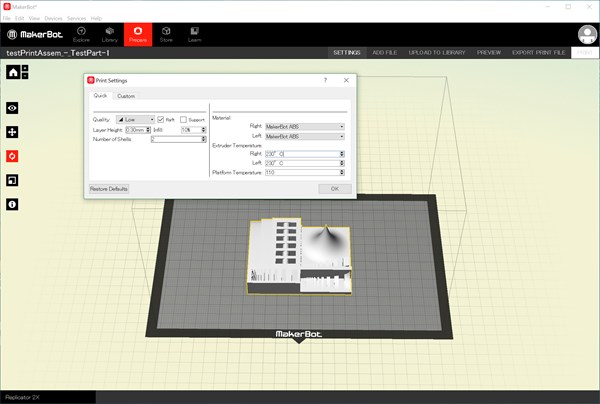Open the Quality dropdown set to Low

click(x=135, y=119)
